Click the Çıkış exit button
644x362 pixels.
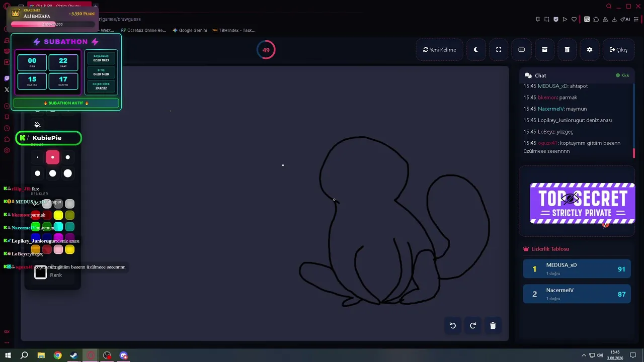tap(618, 50)
